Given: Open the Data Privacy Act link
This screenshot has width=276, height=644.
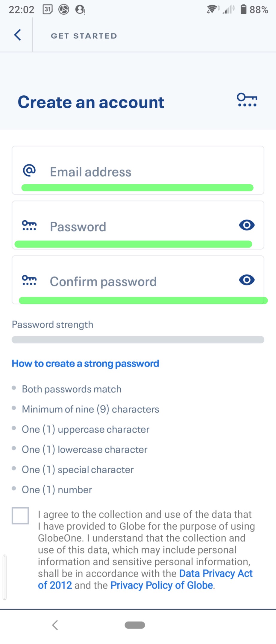Looking at the screenshot, I should pos(216,573).
